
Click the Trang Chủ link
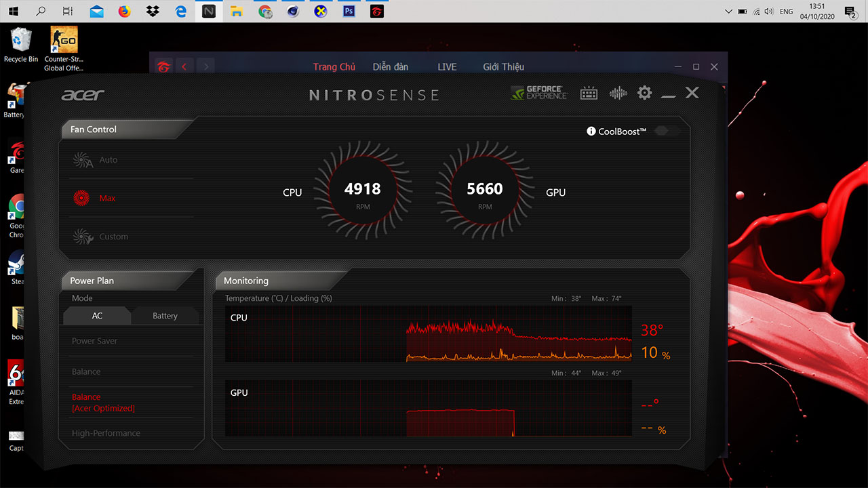click(x=334, y=66)
